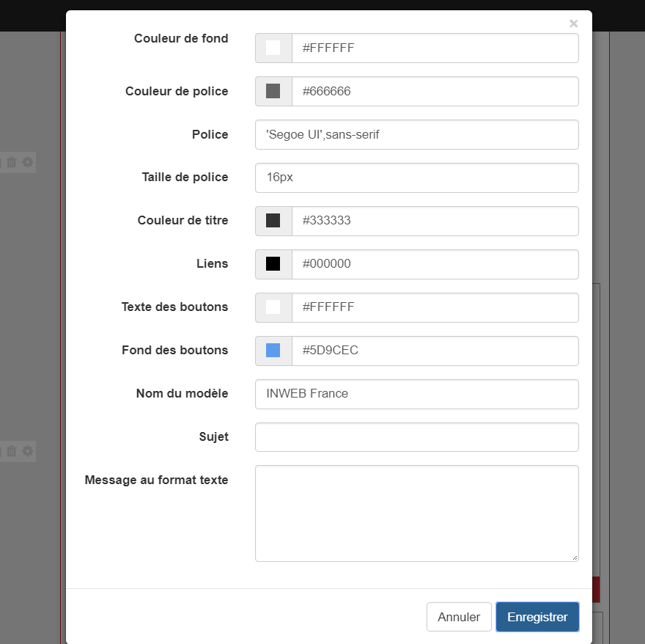Click the Annuler button
The width and height of the screenshot is (645, 644).
(459, 616)
